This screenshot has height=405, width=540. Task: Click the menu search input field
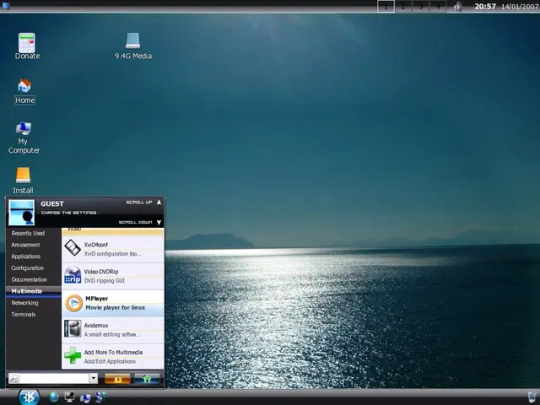(x=54, y=378)
